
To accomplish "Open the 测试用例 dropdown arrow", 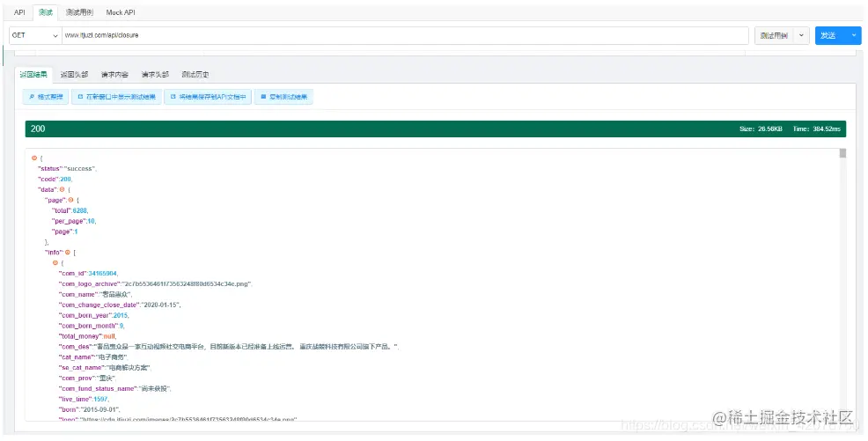I will pos(801,35).
